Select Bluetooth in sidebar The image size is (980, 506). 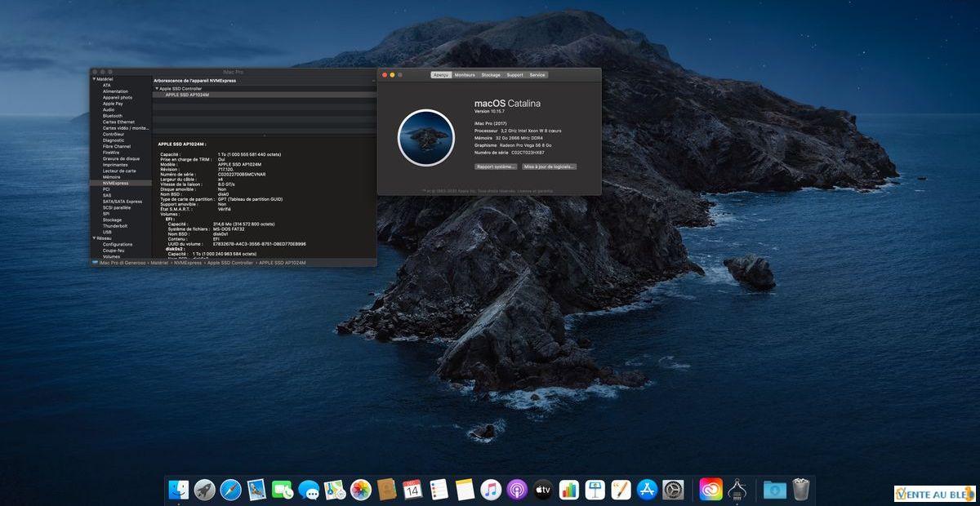coord(113,116)
